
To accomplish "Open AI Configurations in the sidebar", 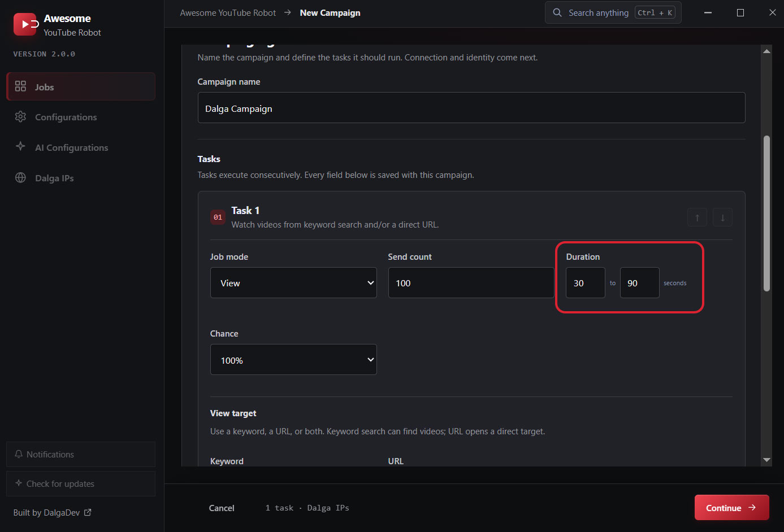I will click(81, 147).
